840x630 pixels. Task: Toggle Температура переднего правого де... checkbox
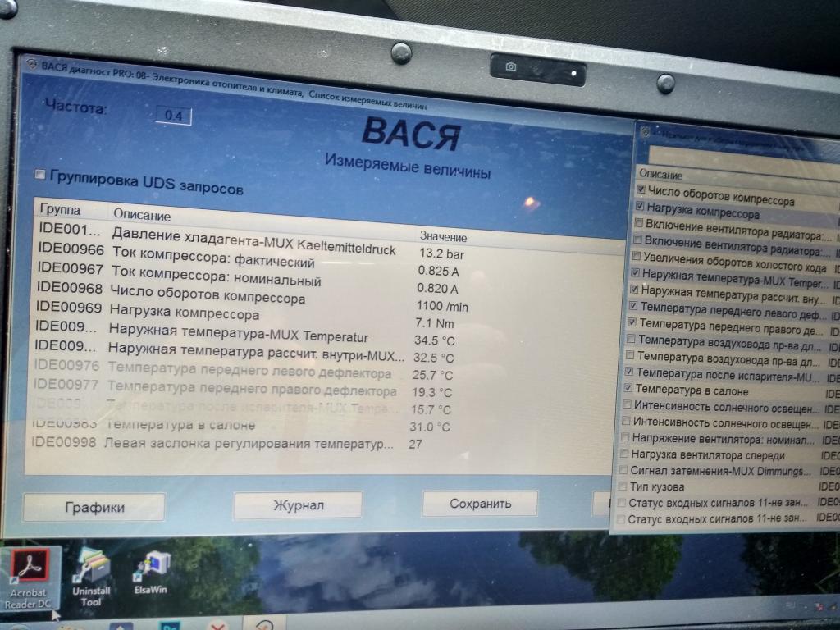pos(632,322)
